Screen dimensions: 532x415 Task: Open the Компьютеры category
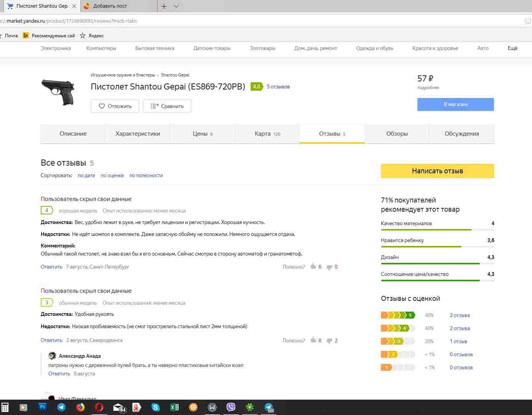101,48
